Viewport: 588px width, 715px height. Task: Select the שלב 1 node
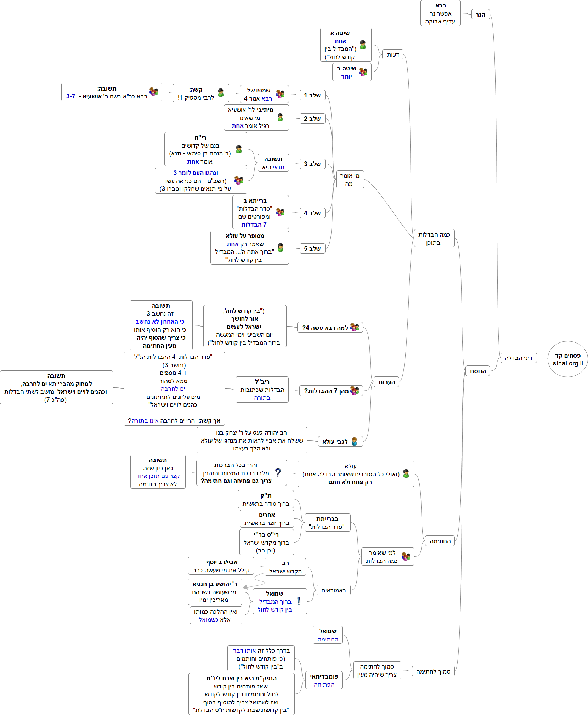coord(312,95)
